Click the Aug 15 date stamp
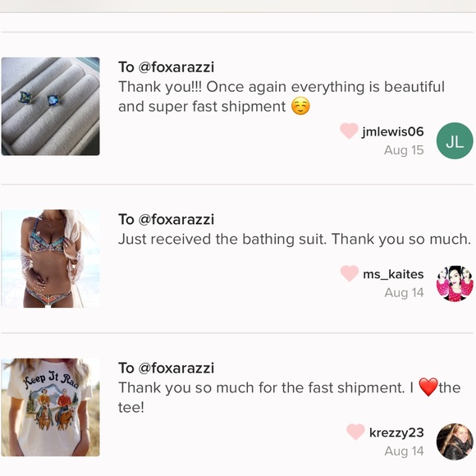 (404, 150)
